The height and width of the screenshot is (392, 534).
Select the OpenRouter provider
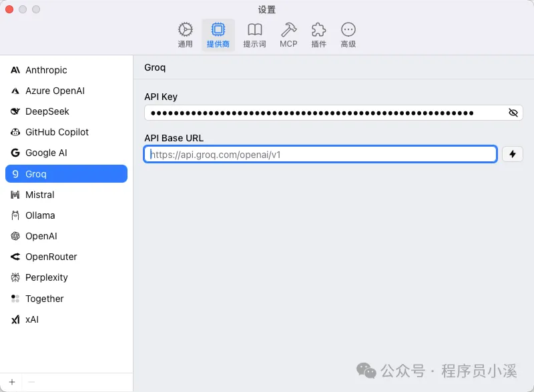(66, 257)
